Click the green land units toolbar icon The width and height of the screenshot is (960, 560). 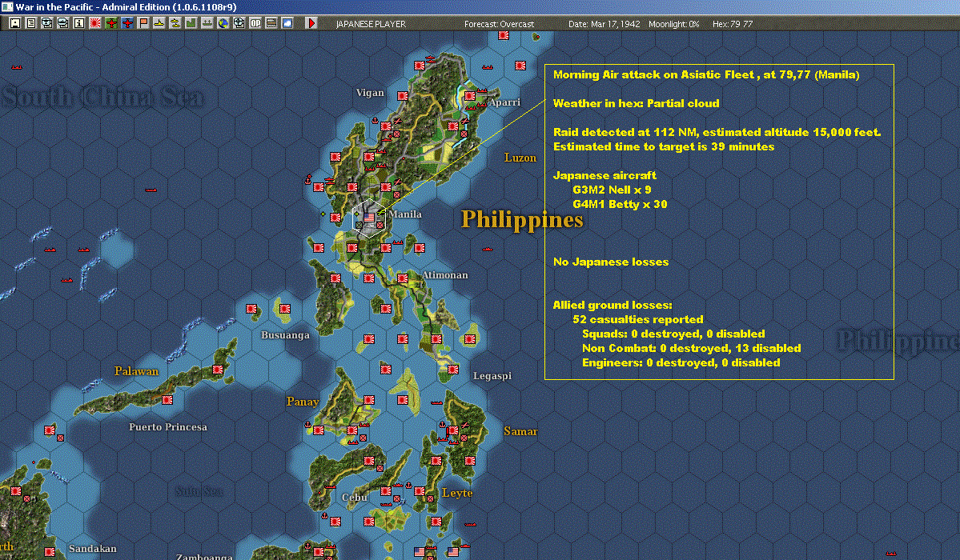pyautogui.click(x=191, y=23)
